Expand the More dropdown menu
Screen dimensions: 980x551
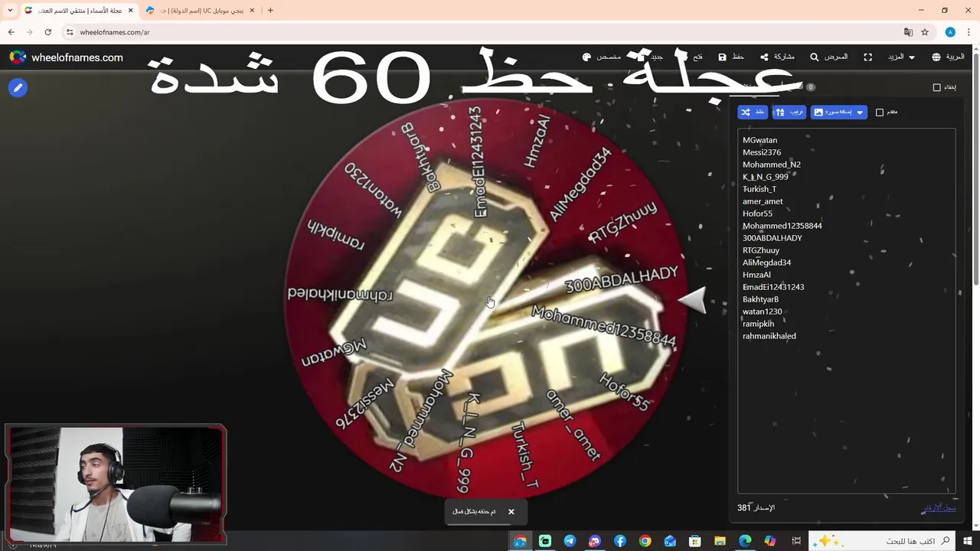point(901,57)
